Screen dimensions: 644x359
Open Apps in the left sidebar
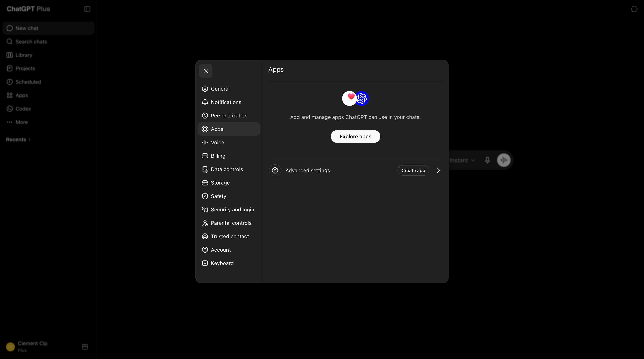point(48,95)
